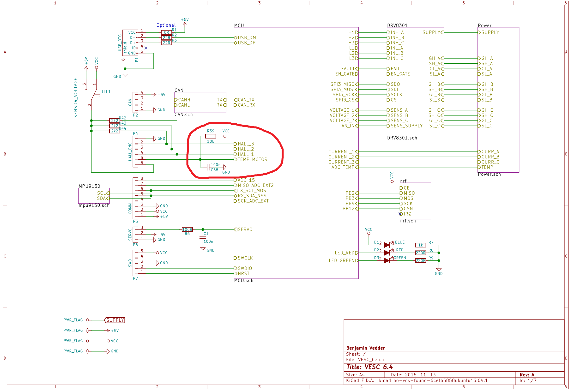Screen dimensions: 574x392
Task: Select the R3 22R resistor on USB D+
Action: pyautogui.click(x=166, y=43)
